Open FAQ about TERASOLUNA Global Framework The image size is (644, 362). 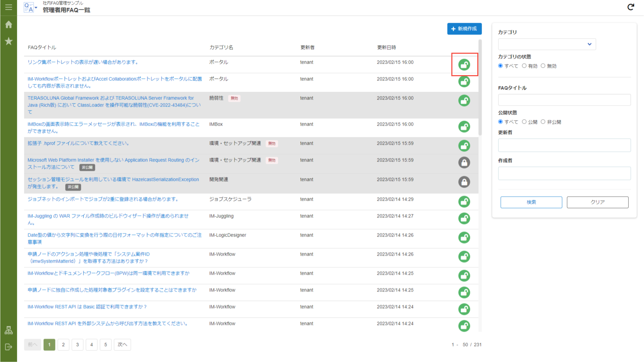114,105
